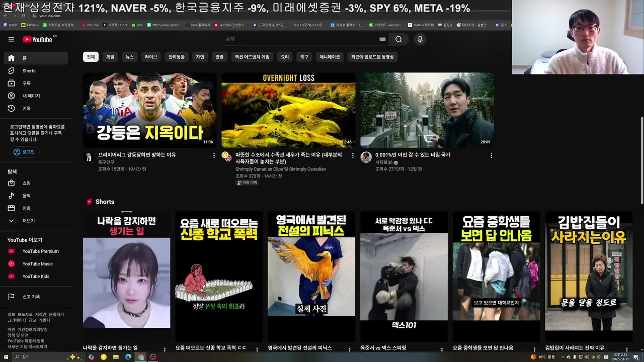Open the on-screen keyboard in search box

(x=382, y=39)
